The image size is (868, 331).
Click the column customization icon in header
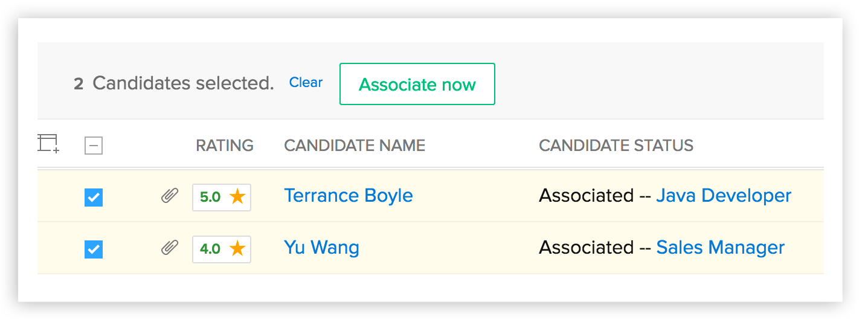(48, 144)
